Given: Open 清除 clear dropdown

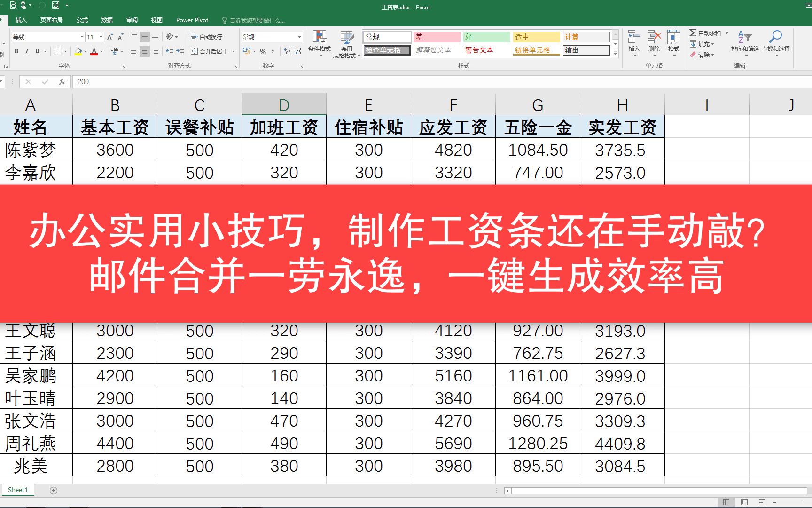Looking at the screenshot, I should 702,55.
